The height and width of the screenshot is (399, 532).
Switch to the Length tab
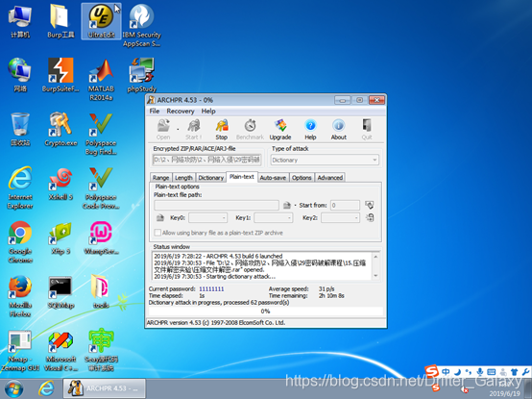tap(183, 178)
